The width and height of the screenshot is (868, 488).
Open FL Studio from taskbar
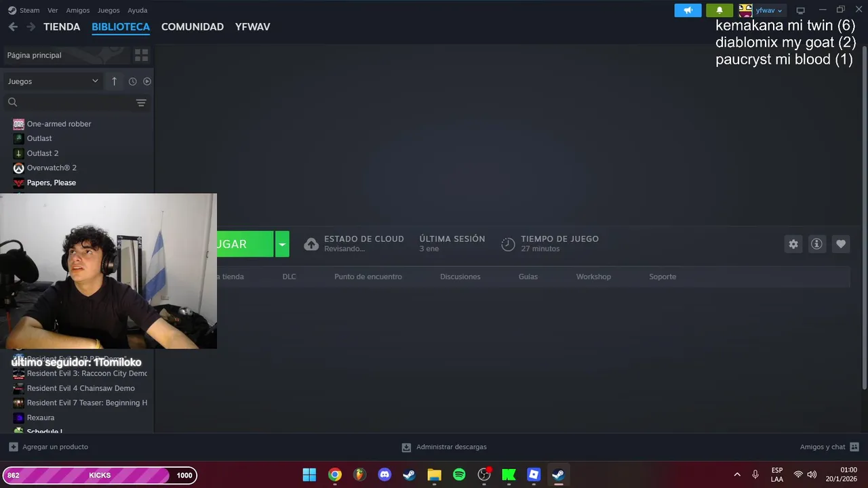359,474
